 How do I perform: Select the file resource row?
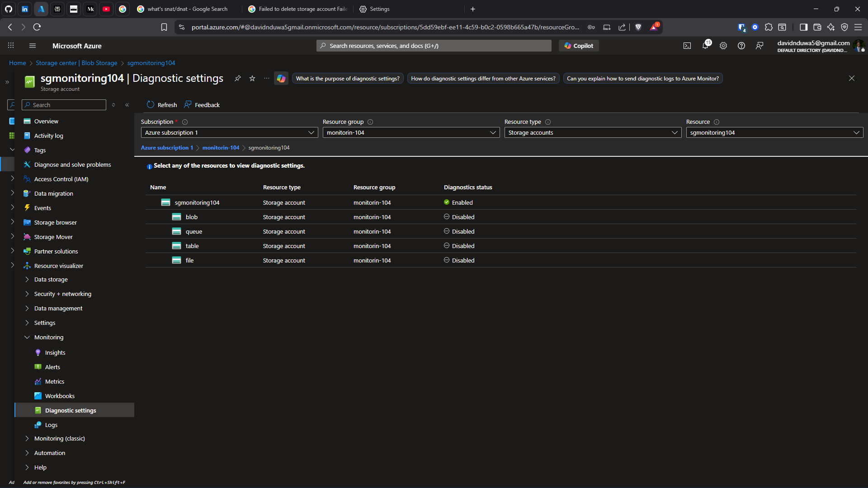click(501, 260)
